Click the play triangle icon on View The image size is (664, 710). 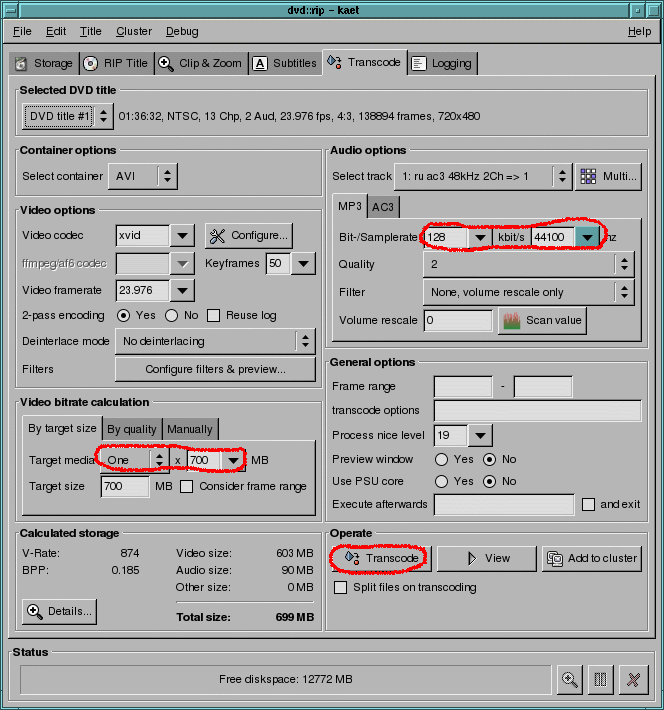(x=472, y=558)
